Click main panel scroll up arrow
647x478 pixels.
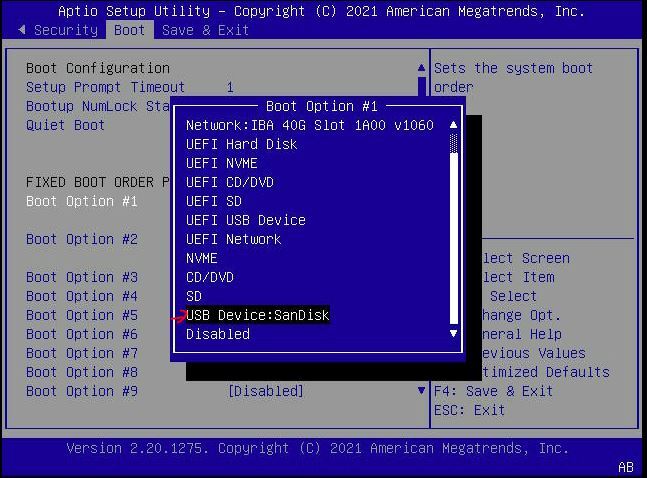[x=421, y=68]
